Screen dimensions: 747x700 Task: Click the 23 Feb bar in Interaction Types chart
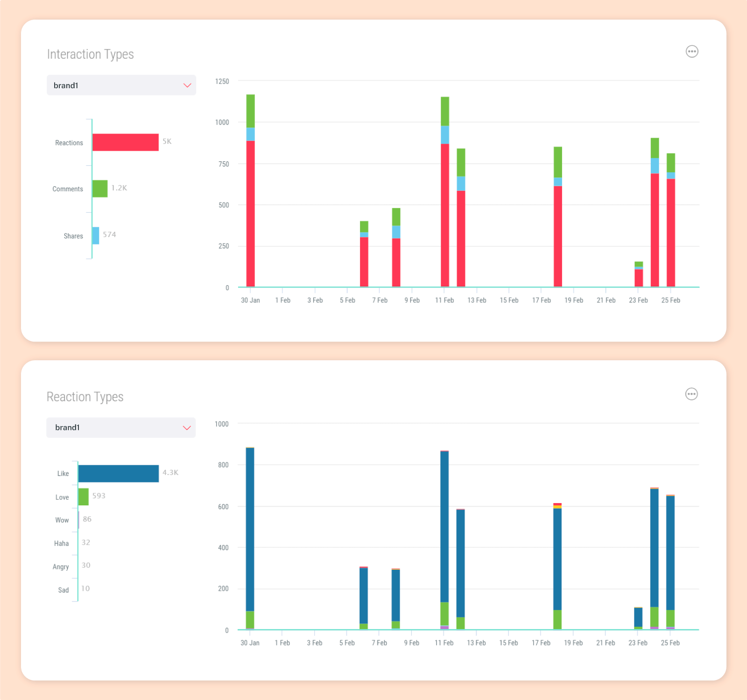[639, 274]
